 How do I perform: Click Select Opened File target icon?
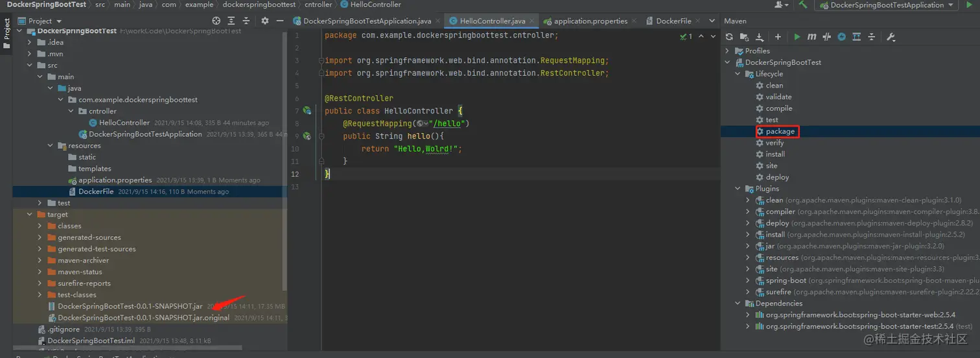tap(216, 21)
